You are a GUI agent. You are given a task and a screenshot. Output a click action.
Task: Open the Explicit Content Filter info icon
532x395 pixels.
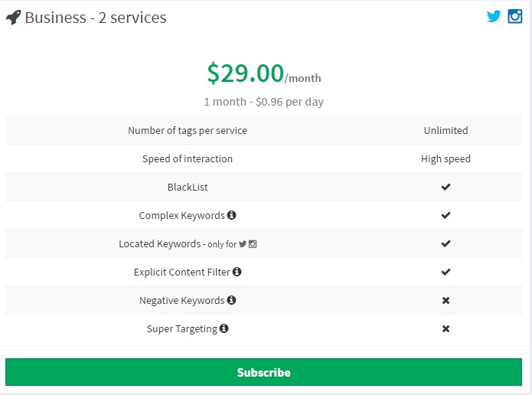237,272
